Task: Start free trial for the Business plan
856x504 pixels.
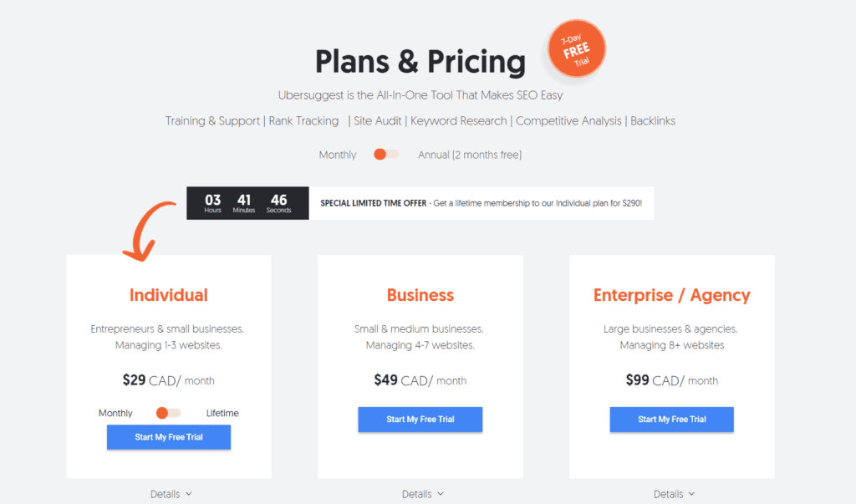Action: [420, 420]
